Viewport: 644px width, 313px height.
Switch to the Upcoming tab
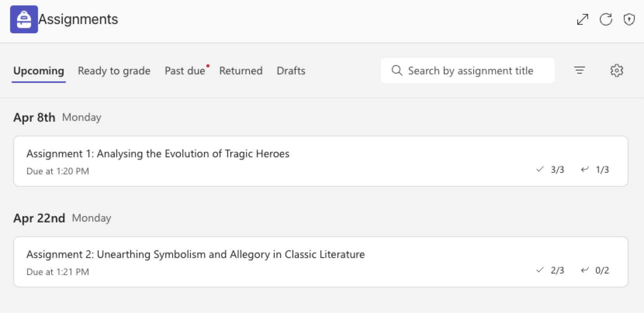tap(39, 71)
